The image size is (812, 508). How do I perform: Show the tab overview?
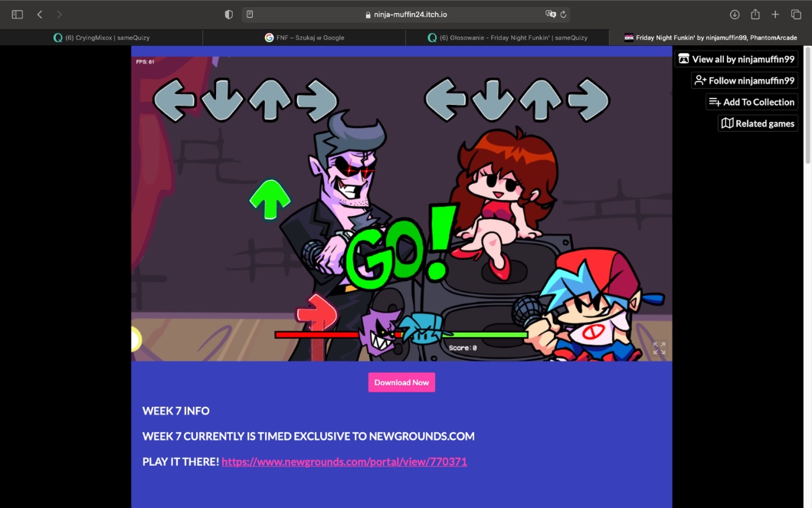coord(796,15)
